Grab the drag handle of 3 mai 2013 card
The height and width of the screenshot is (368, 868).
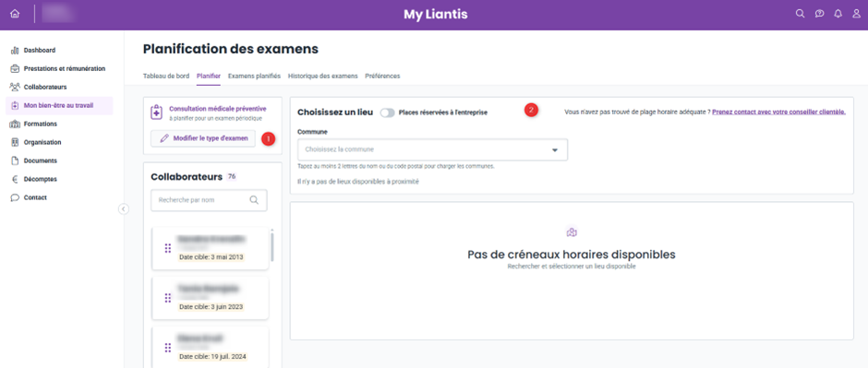tap(168, 249)
